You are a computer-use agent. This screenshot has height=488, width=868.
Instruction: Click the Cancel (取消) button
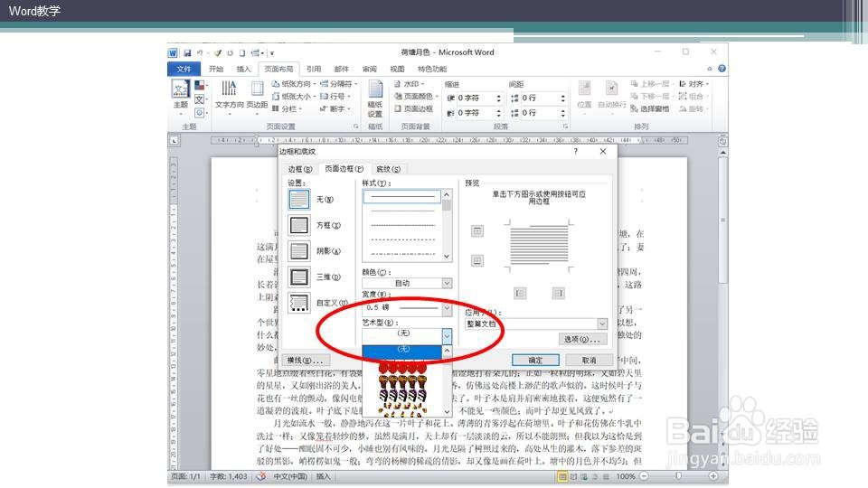(x=589, y=361)
